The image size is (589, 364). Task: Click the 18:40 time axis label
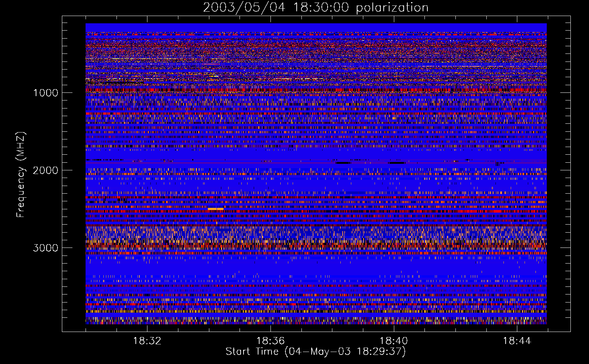(394, 341)
